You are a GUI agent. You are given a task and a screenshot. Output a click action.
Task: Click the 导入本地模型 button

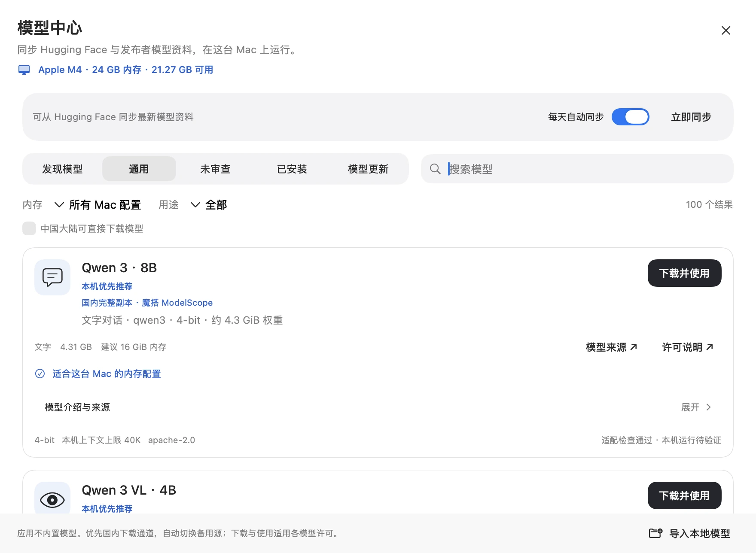click(x=689, y=533)
